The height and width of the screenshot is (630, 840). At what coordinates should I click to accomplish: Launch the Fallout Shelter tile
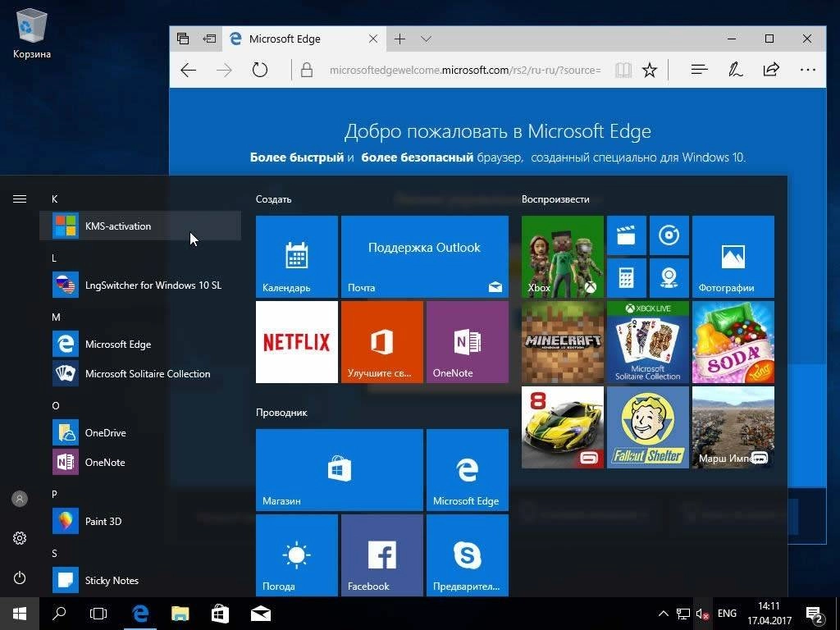click(648, 427)
